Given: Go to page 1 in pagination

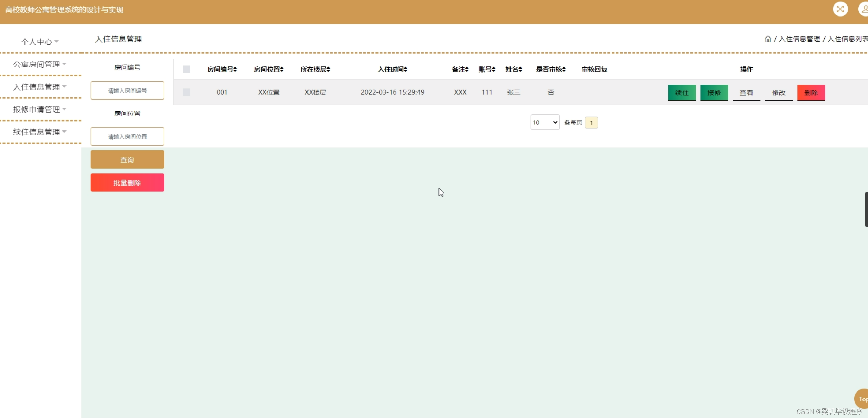Looking at the screenshot, I should point(591,123).
